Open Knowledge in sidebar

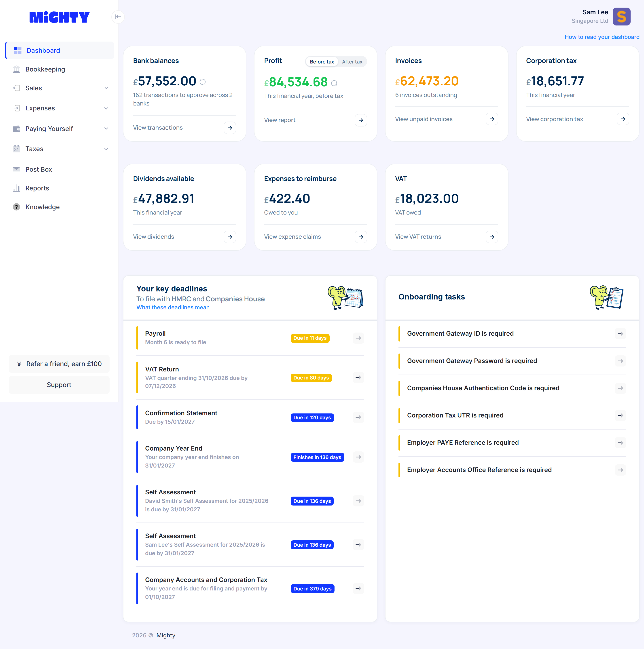coord(59,207)
